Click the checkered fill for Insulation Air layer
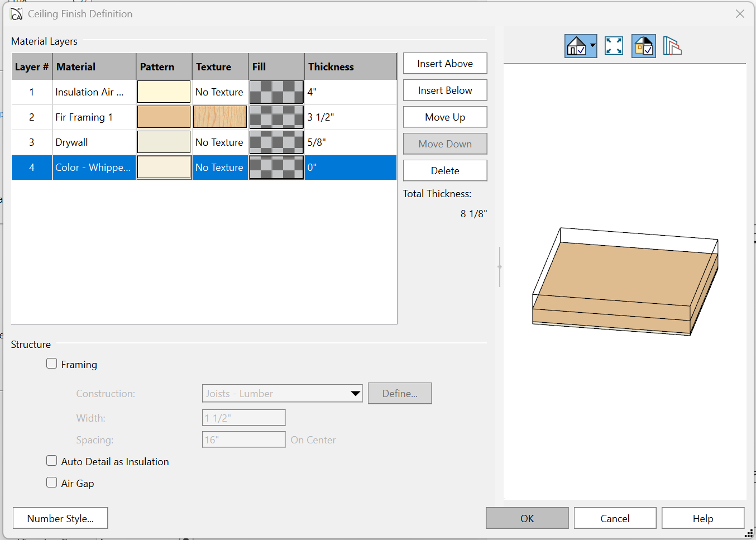756x540 pixels. tap(276, 92)
